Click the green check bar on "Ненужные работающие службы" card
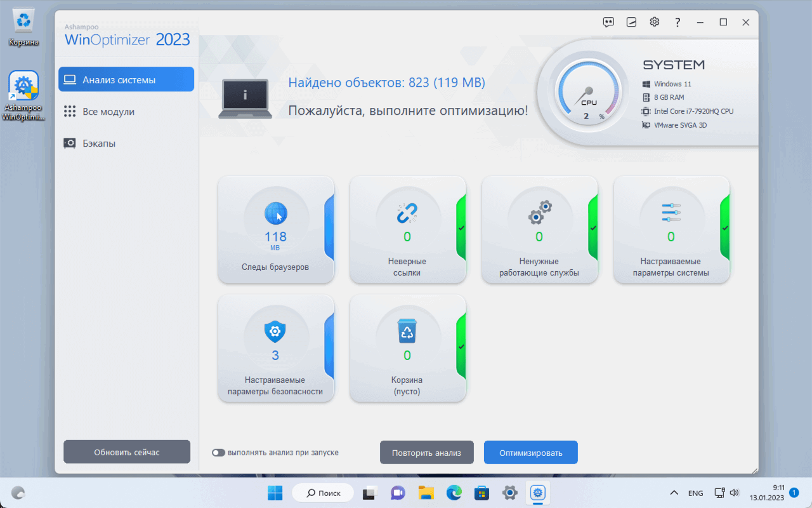 click(x=593, y=229)
